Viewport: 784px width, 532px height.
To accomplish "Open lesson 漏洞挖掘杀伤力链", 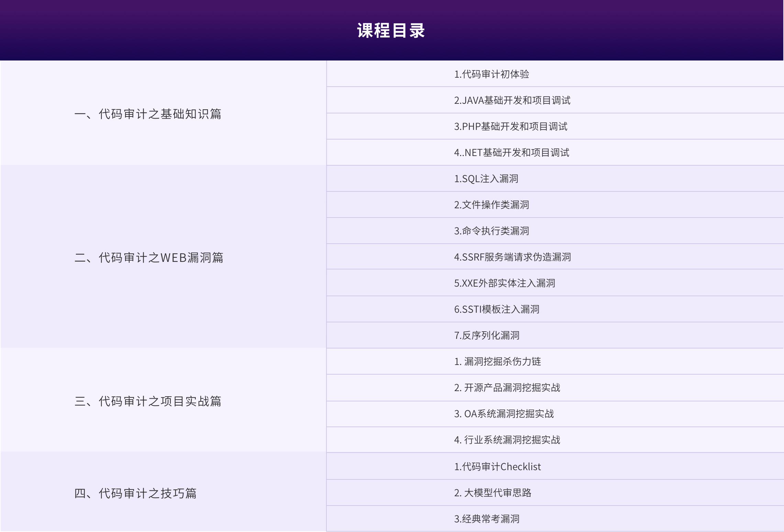I will pyautogui.click(x=497, y=362).
